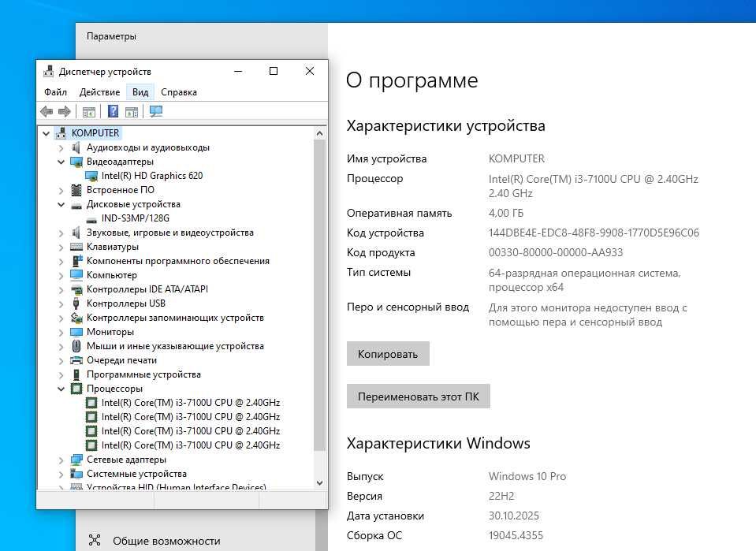756x551 pixels.
Task: Collapse the Процессоры category
Action: pos(61,389)
